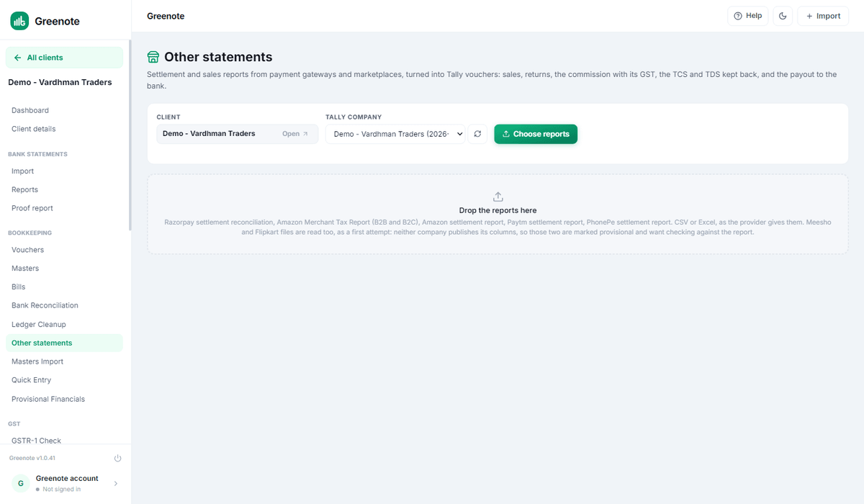Select Other statements in the sidebar
Screen dimensions: 864x504
(x=64, y=343)
